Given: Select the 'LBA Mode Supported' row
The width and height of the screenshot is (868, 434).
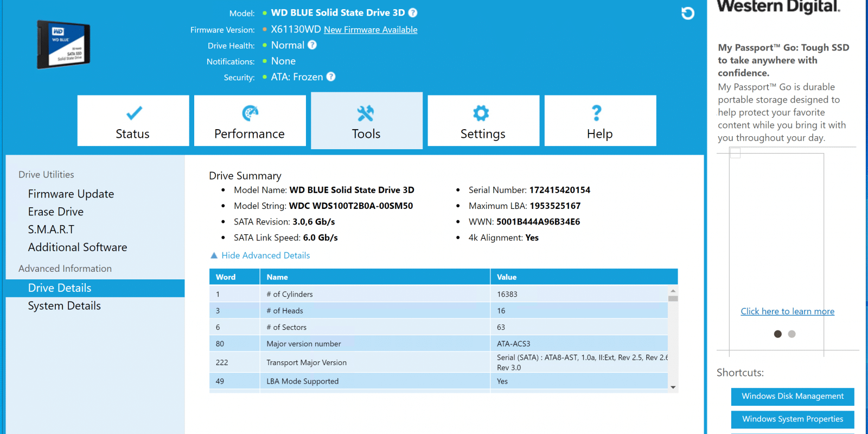Looking at the screenshot, I should (438, 381).
